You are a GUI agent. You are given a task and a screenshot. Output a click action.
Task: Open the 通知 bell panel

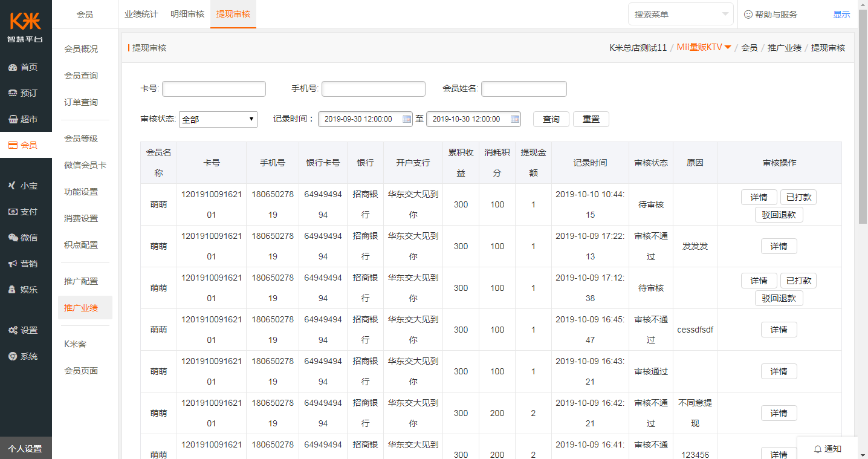(827, 449)
